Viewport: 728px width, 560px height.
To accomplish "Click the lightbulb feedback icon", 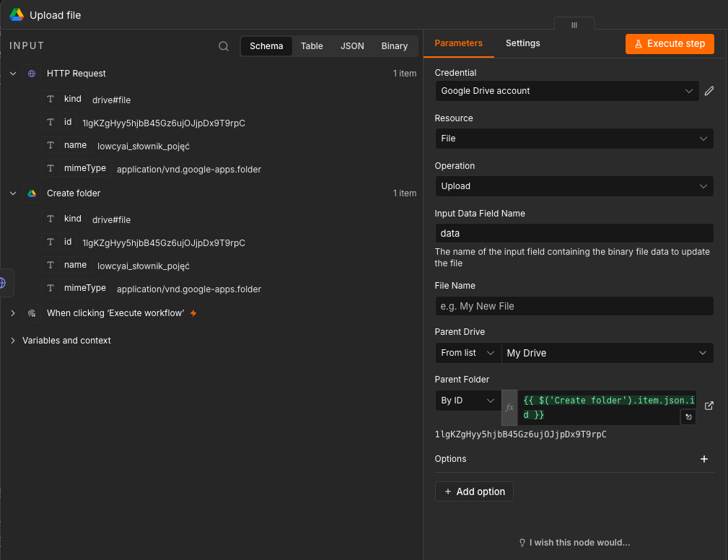I will [522, 543].
